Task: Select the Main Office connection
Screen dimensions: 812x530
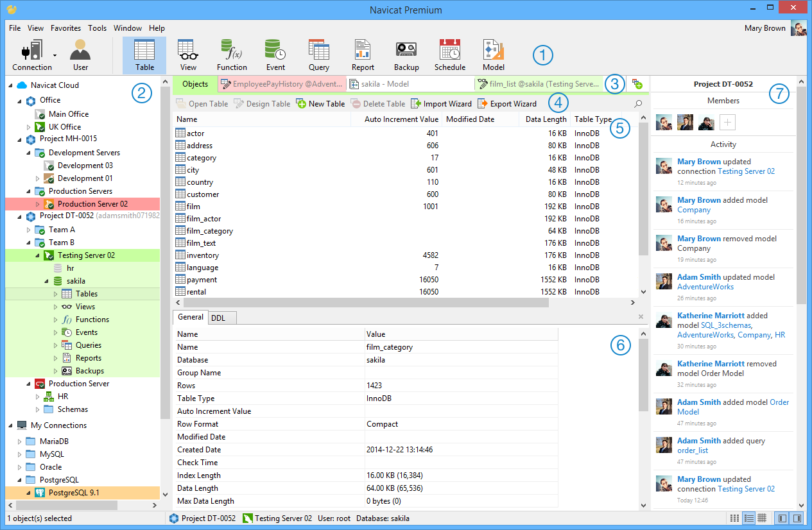Action: point(69,114)
